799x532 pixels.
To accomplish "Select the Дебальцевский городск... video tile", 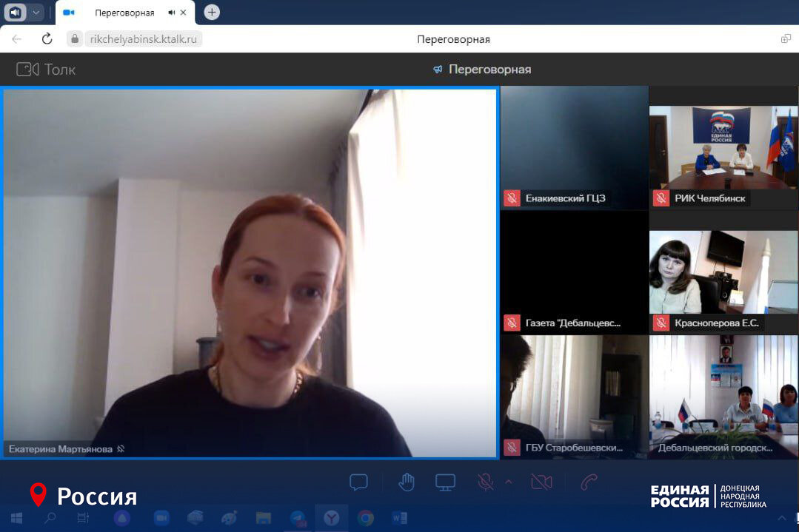I will point(723,397).
